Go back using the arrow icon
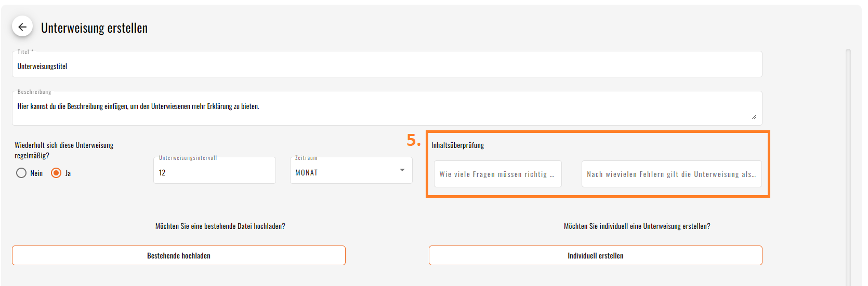This screenshot has width=868, height=286. click(x=22, y=27)
